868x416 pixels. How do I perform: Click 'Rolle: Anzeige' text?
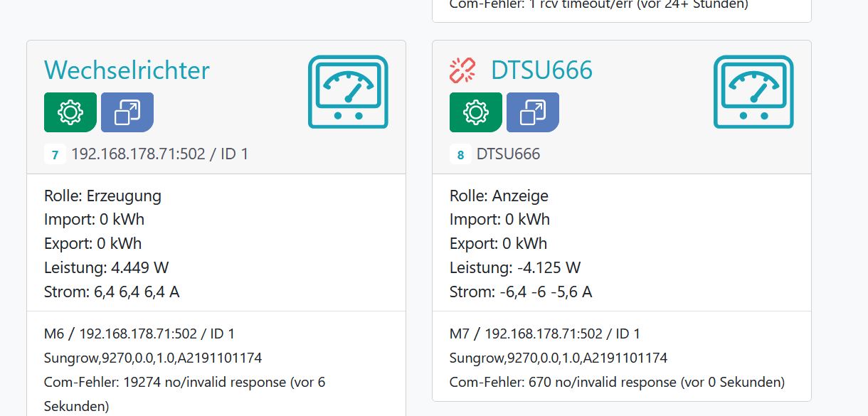point(499,196)
